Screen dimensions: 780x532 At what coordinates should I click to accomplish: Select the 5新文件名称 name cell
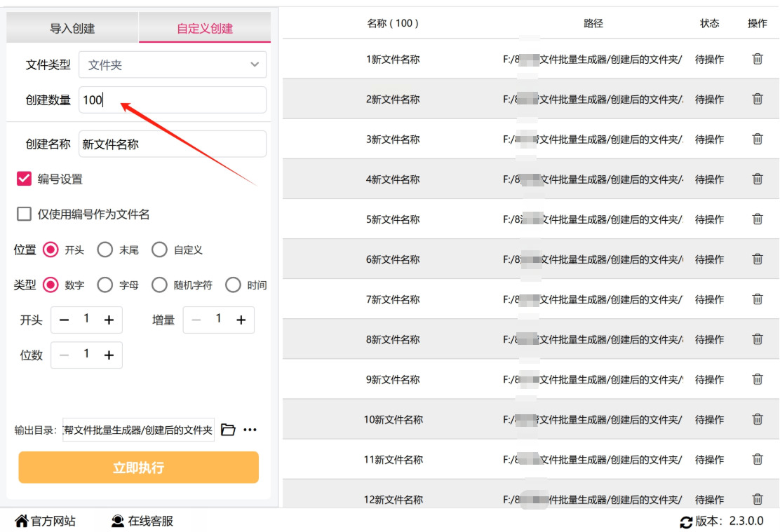click(393, 219)
